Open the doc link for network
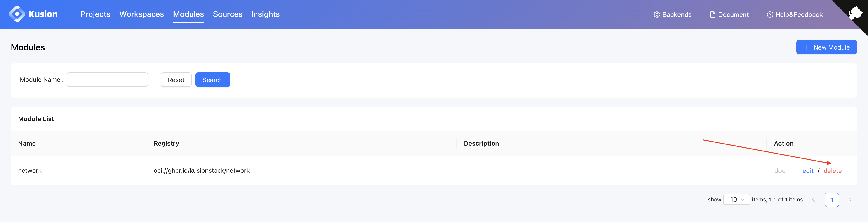Viewport: 868px width, 222px height. [779, 171]
